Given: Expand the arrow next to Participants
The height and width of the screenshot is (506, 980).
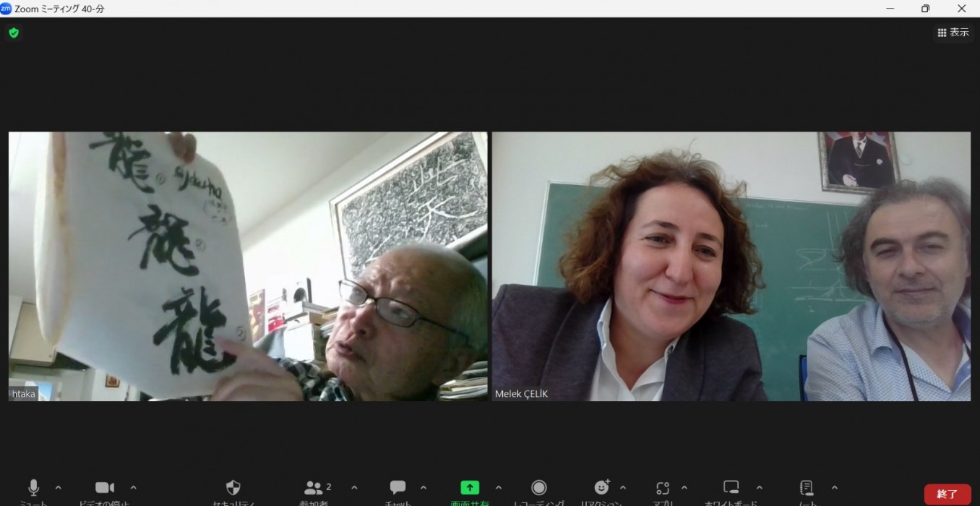Looking at the screenshot, I should [354, 488].
